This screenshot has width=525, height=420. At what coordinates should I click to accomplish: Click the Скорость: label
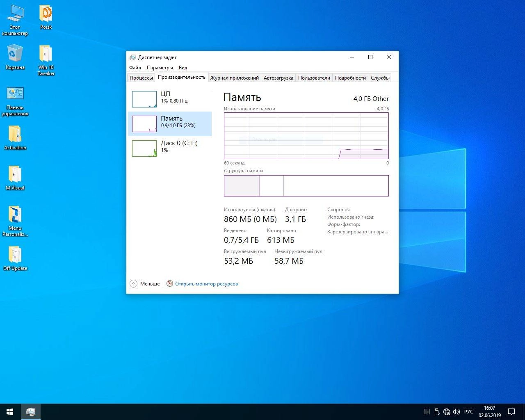[x=338, y=210]
